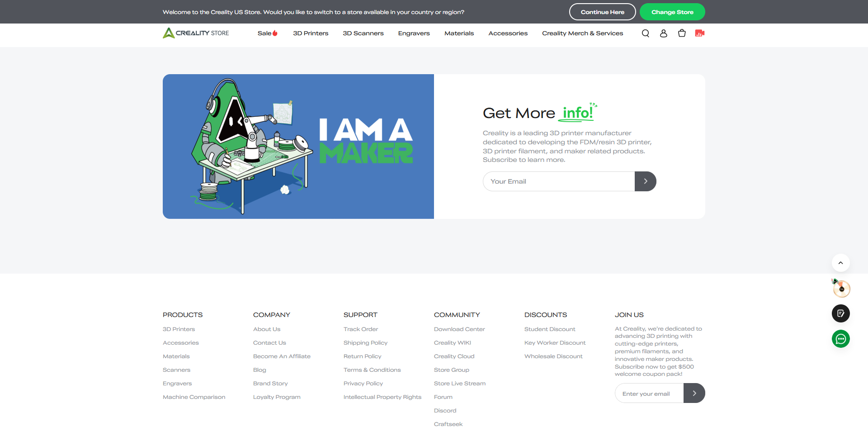Click the DISCOUNTS footer heading
This screenshot has height=431, width=868.
[546, 315]
